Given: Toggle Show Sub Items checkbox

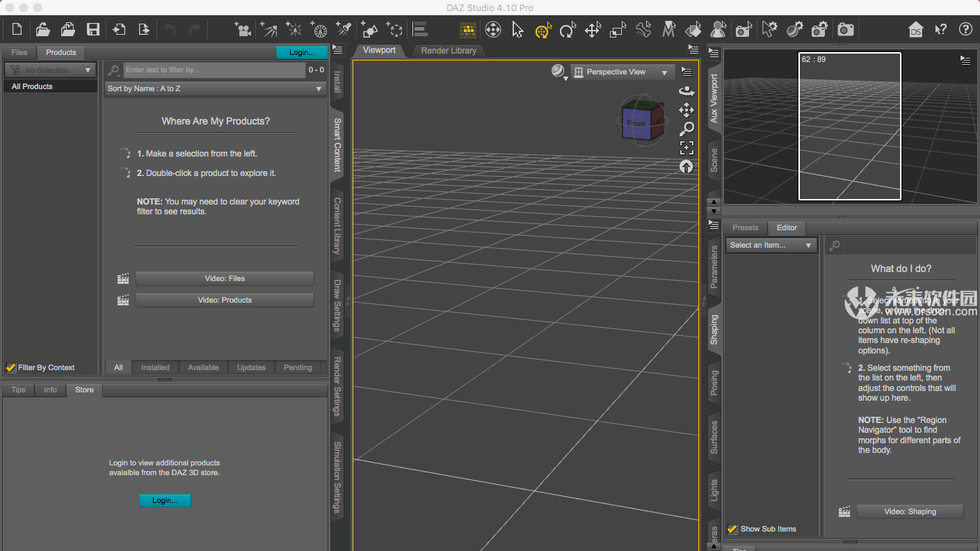Looking at the screenshot, I should pos(732,529).
